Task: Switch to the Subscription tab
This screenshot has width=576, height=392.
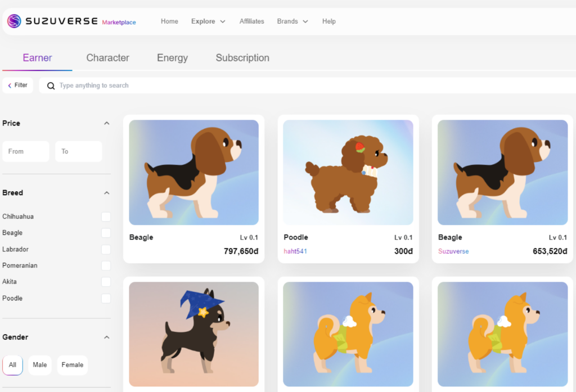Action: [242, 58]
